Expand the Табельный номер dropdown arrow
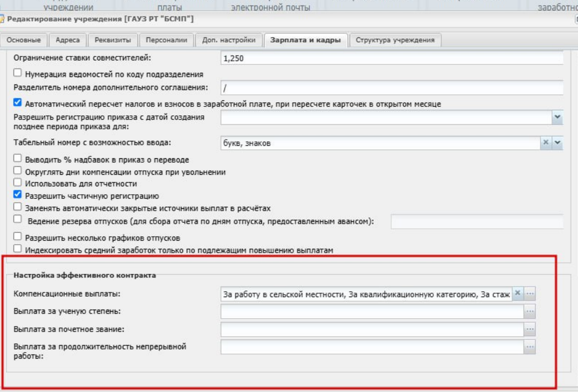The image size is (578, 392). click(558, 143)
